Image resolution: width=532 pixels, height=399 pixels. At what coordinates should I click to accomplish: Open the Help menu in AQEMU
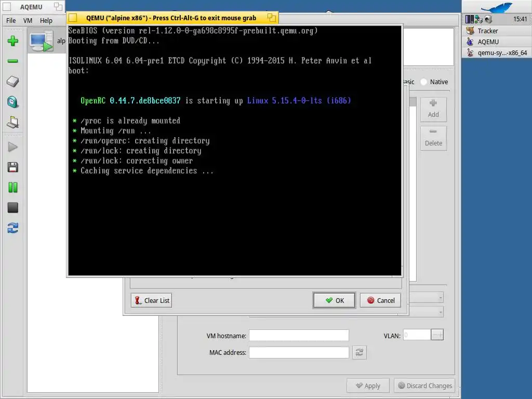pos(46,20)
